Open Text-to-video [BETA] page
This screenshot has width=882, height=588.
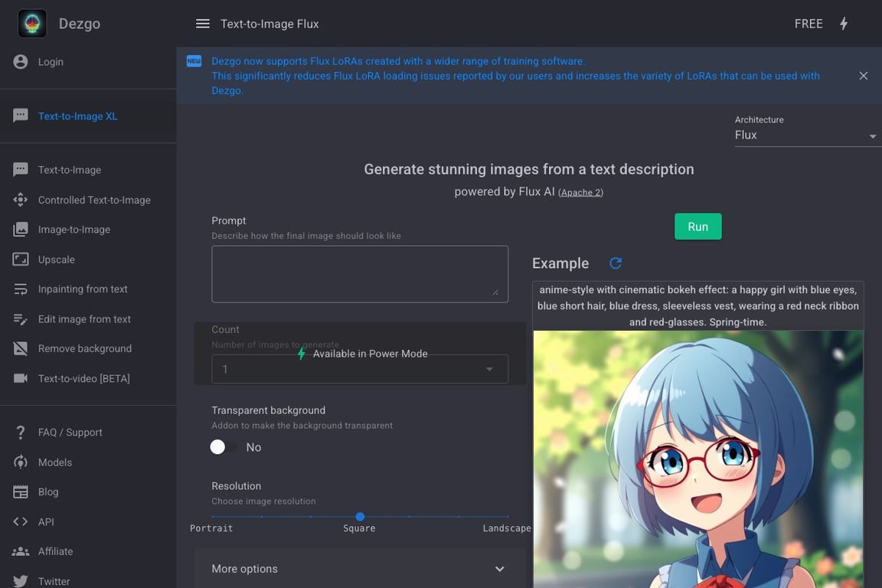click(x=88, y=378)
